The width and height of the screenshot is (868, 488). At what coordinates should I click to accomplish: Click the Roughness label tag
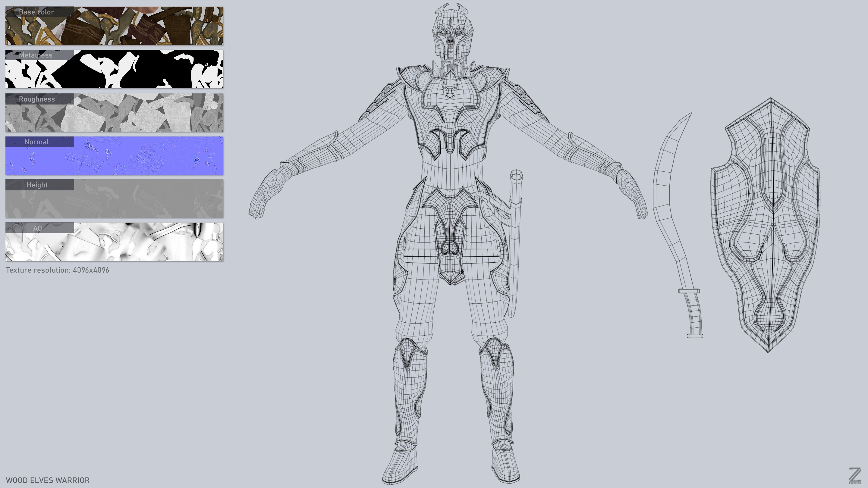tap(37, 99)
